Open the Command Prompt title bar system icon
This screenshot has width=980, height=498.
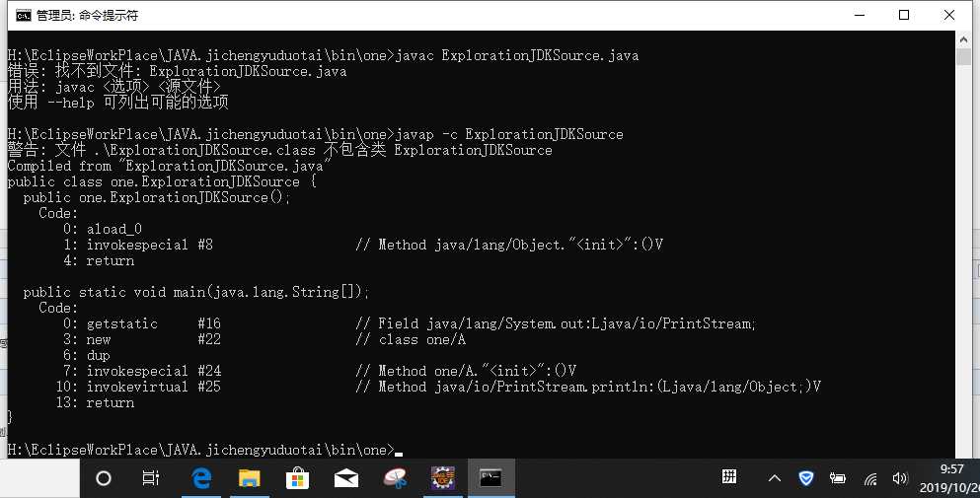tap(24, 16)
